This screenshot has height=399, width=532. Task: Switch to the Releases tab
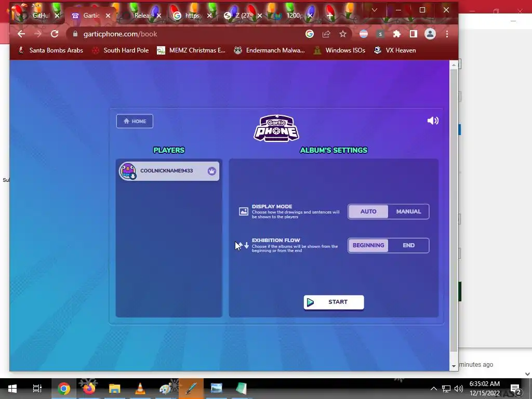[x=141, y=16]
